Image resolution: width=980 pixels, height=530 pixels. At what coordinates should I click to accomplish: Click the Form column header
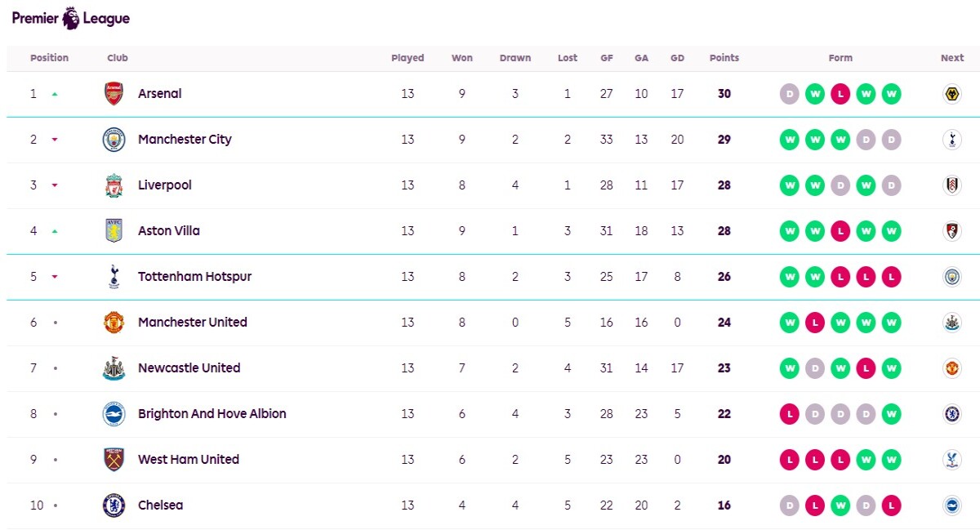point(840,58)
